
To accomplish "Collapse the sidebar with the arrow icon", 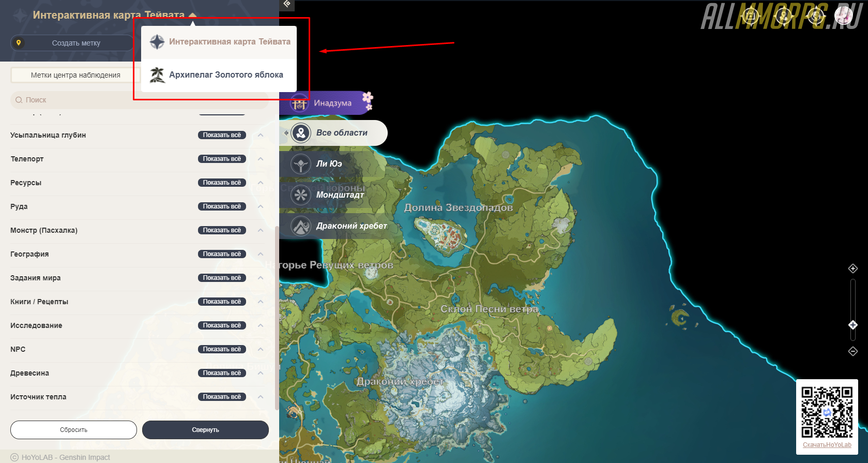I will 287,4.
